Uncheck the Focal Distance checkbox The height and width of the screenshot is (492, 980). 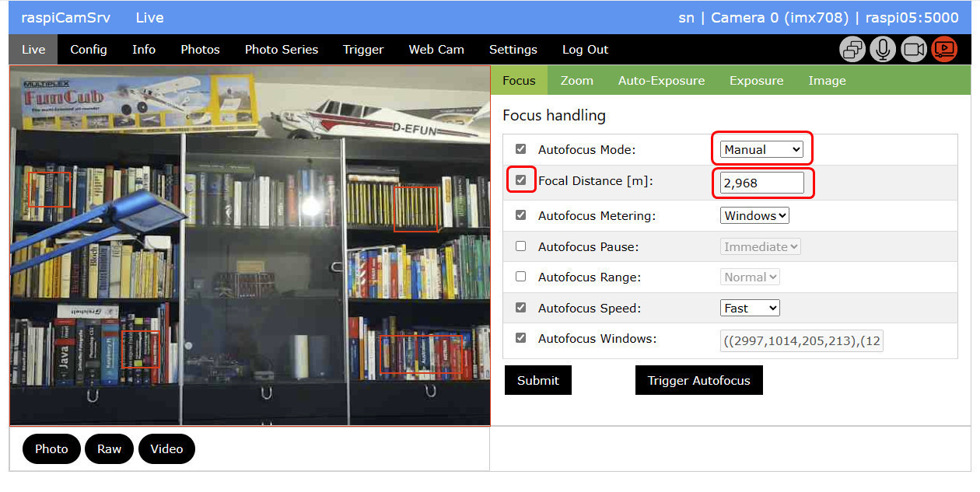click(521, 180)
